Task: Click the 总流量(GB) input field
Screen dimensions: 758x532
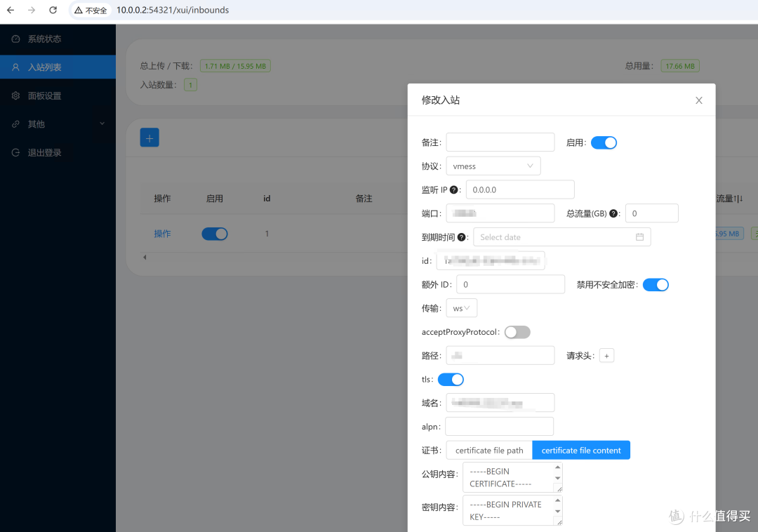Action: pyautogui.click(x=651, y=213)
